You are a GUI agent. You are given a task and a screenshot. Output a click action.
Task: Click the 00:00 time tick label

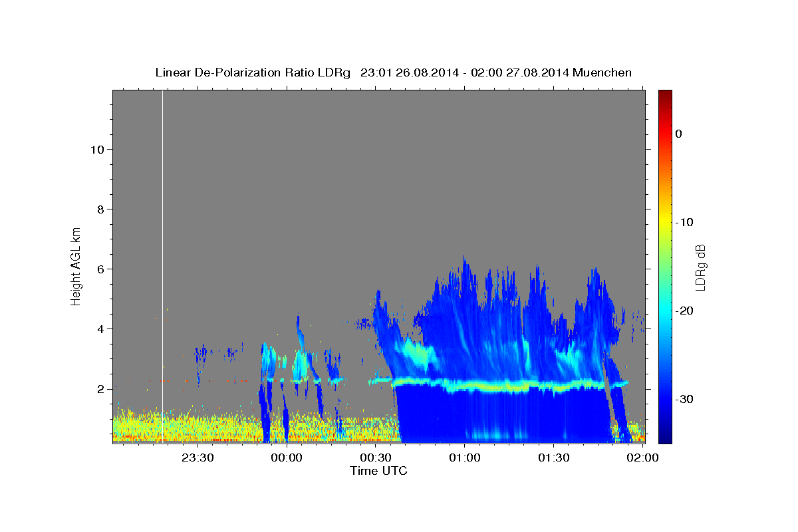[x=287, y=458]
